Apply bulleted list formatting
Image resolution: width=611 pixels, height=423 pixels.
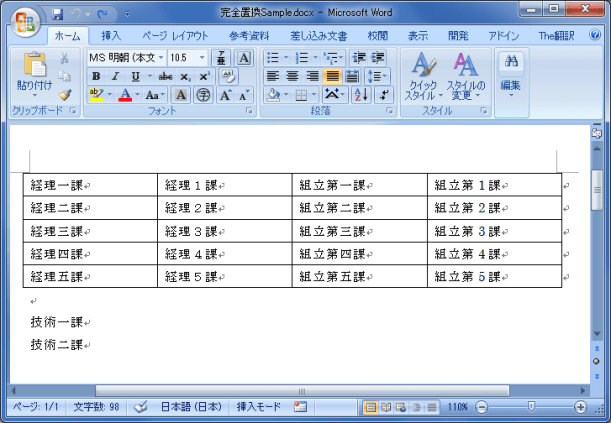click(274, 58)
